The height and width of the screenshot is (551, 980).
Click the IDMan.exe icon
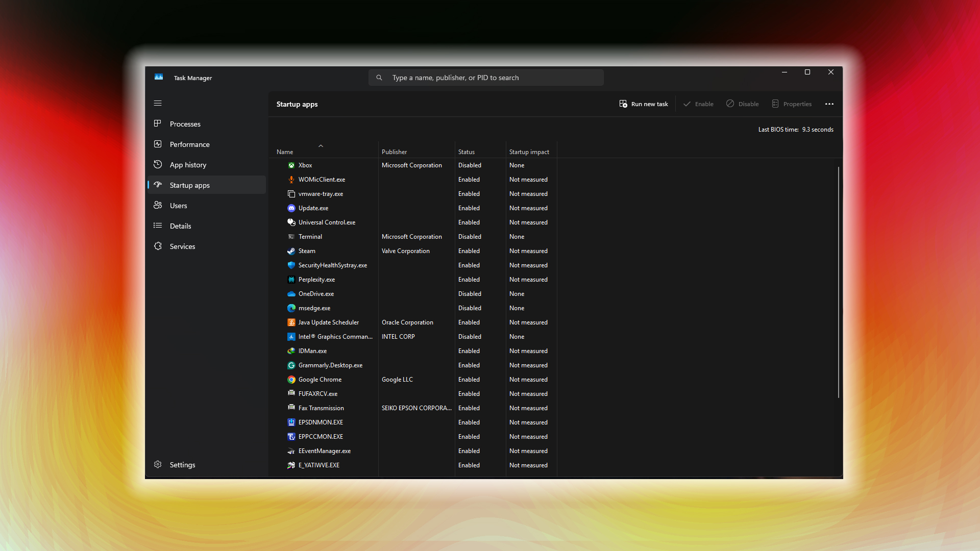pos(291,351)
